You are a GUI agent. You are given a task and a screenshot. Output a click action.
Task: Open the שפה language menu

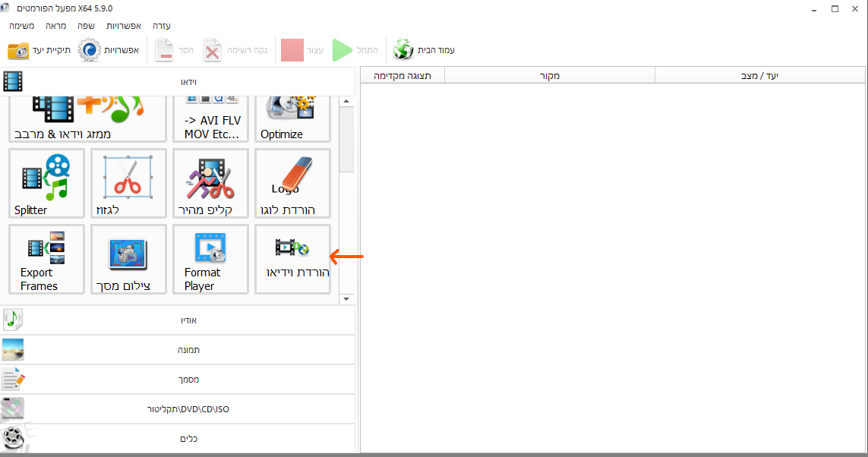(x=86, y=26)
